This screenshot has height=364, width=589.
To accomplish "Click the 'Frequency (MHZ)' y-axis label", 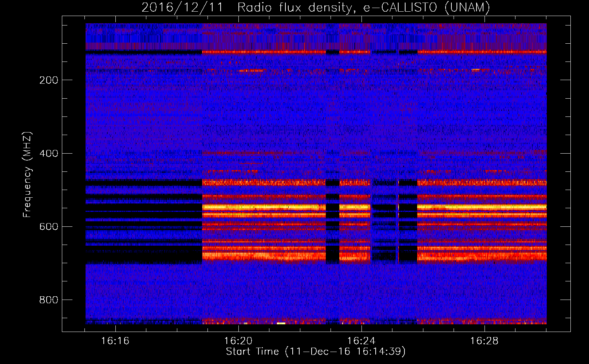I will point(27,175).
